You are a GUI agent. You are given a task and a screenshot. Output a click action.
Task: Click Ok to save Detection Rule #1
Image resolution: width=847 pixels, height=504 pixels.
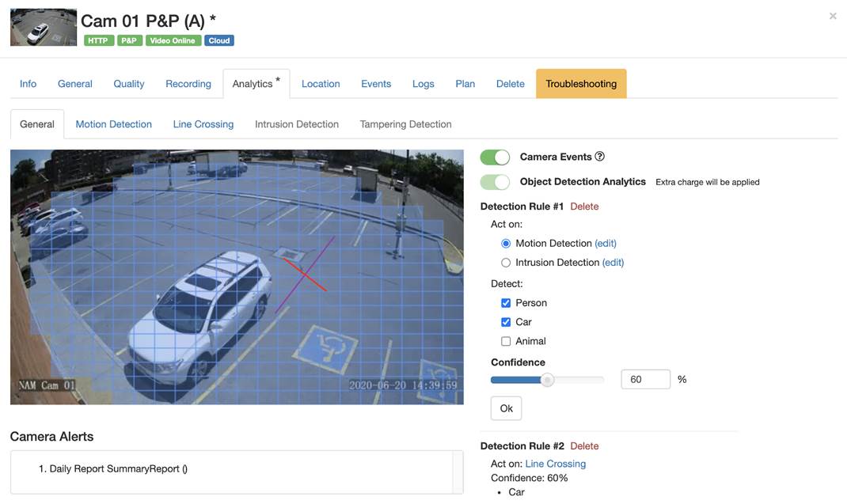(x=506, y=408)
